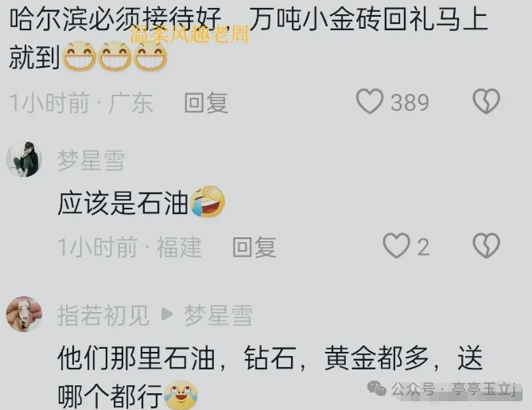
Task: Open 指若初见's profile avatar
Action: pos(24,314)
